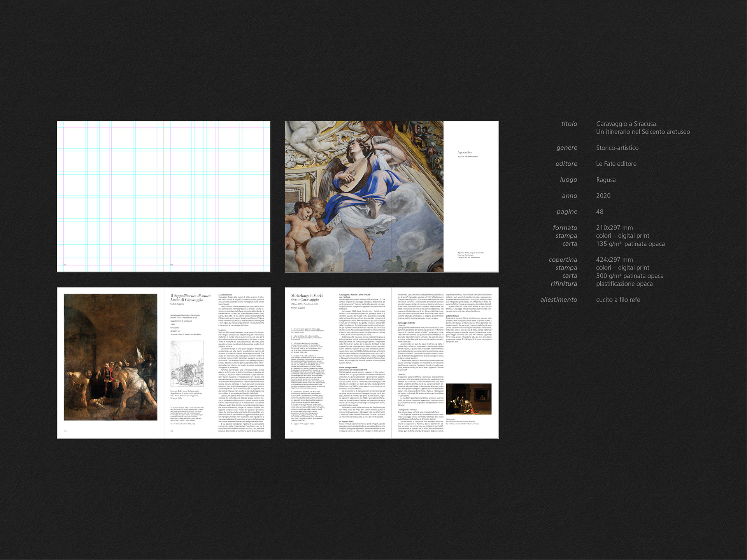The height and width of the screenshot is (560, 747).
Task: Click the year value '2020'
Action: point(603,196)
